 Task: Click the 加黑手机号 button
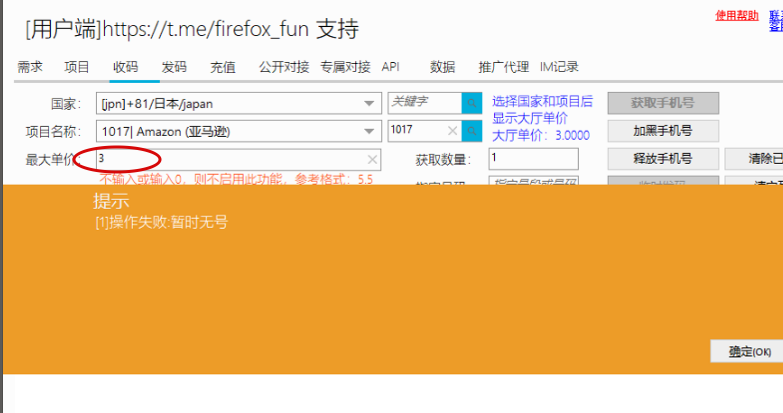(x=663, y=131)
